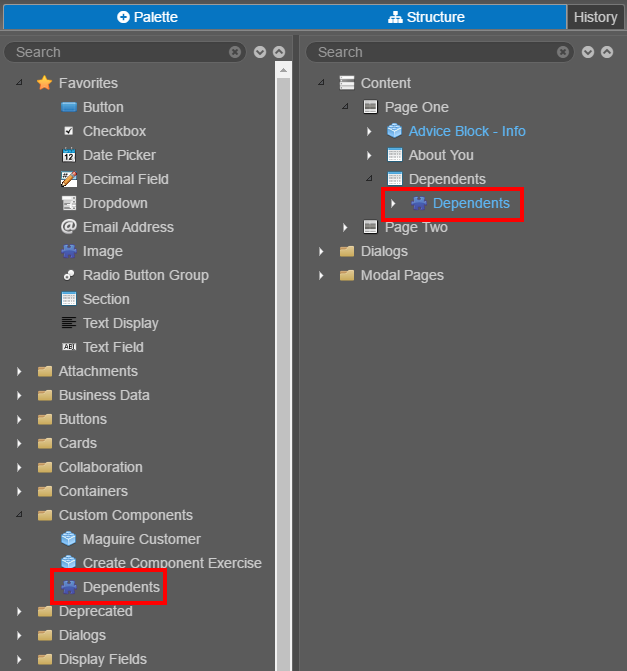Click the Decimal Field pencil icon

coord(68,179)
